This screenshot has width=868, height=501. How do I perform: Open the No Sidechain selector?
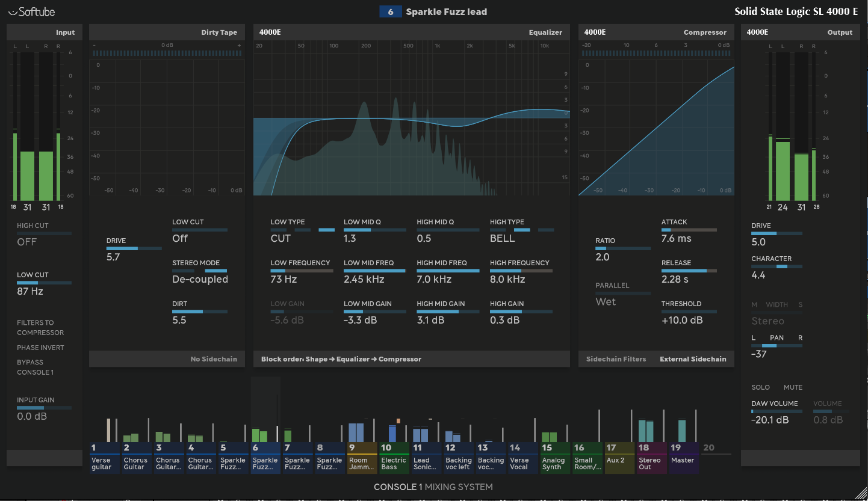click(x=214, y=359)
